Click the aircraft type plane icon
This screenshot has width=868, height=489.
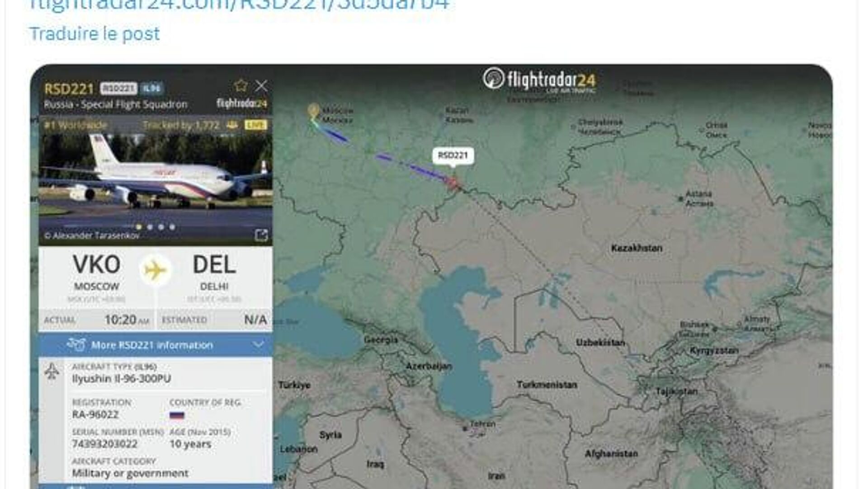point(52,371)
